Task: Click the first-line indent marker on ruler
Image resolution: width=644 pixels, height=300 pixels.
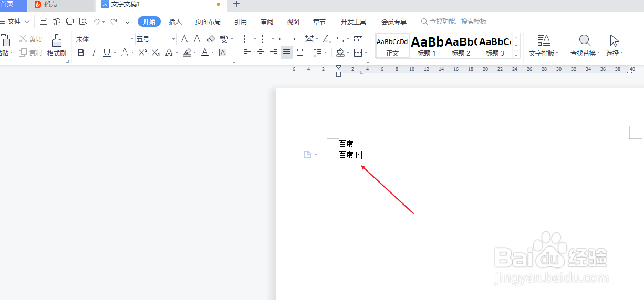Action: click(338, 67)
